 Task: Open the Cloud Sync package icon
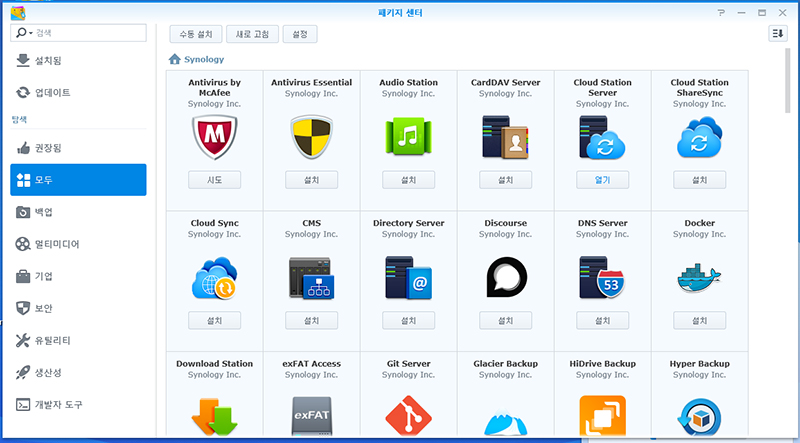[214, 278]
